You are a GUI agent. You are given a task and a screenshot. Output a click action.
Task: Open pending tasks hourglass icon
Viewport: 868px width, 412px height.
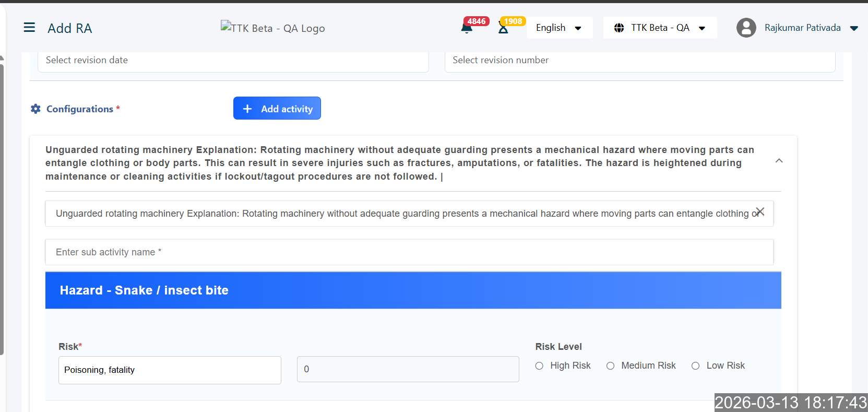[503, 28]
